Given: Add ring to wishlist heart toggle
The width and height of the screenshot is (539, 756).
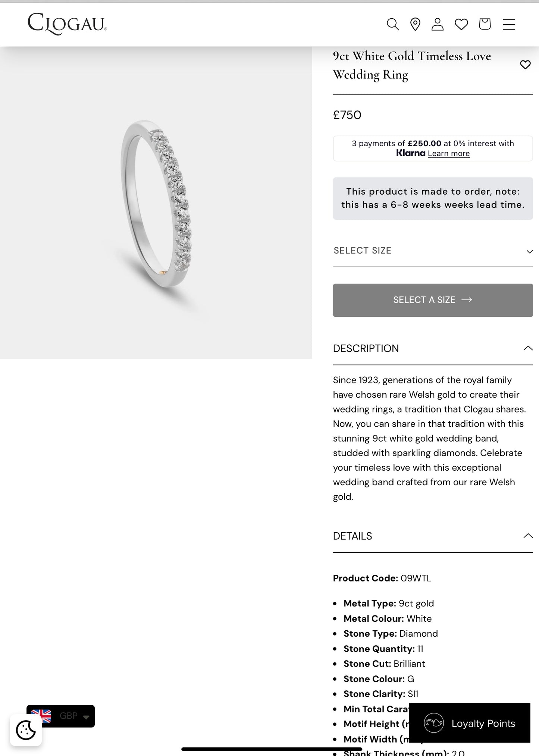Looking at the screenshot, I should (x=525, y=65).
